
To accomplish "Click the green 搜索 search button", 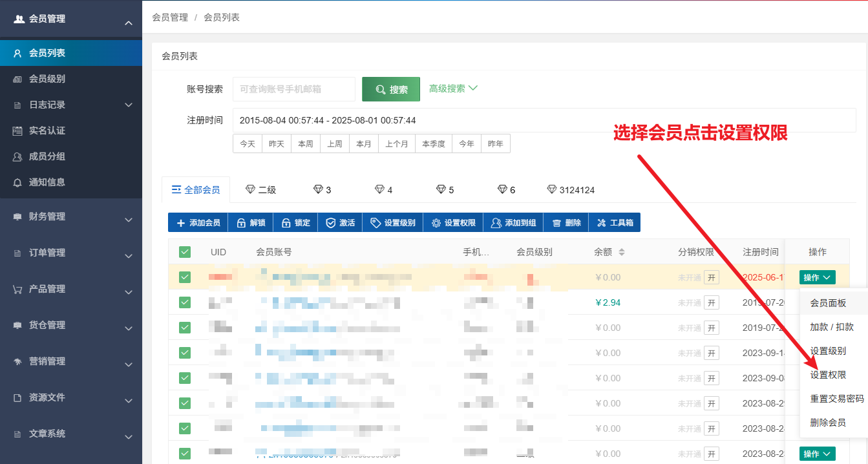I will click(x=391, y=90).
